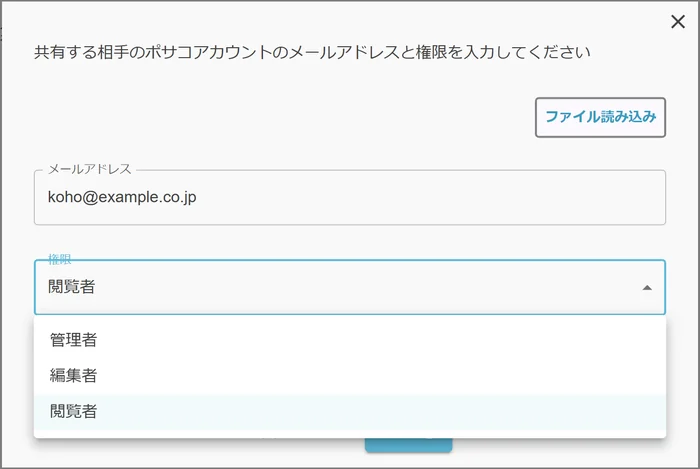
Task: Select 管理者 from the permission list
Action: (350, 340)
